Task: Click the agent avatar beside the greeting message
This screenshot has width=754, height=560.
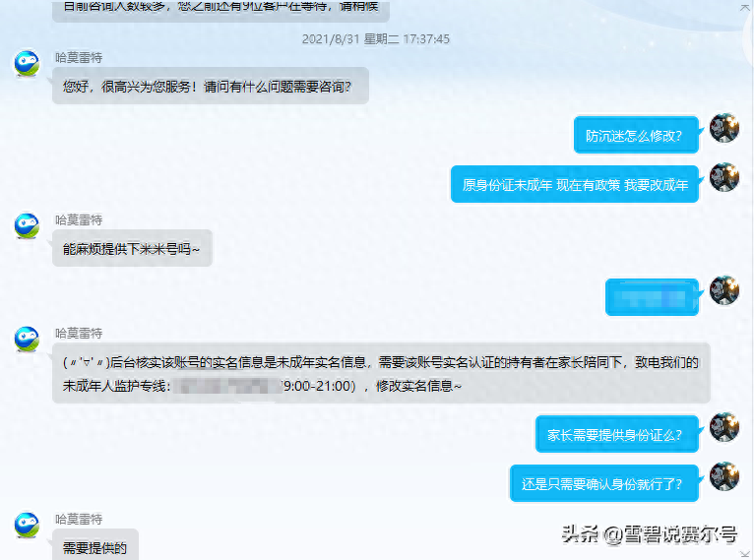Action: [27, 63]
